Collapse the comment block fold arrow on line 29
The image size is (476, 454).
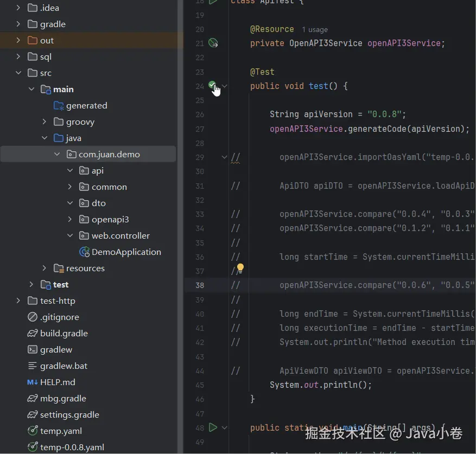(224, 157)
